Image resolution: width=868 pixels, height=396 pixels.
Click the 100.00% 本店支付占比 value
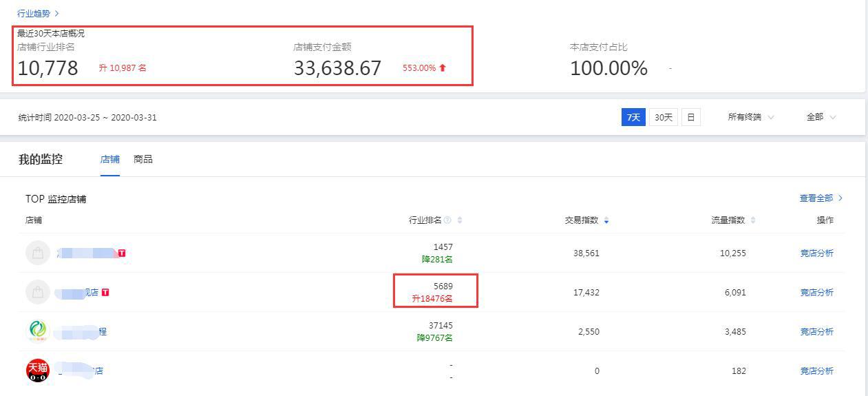(608, 68)
